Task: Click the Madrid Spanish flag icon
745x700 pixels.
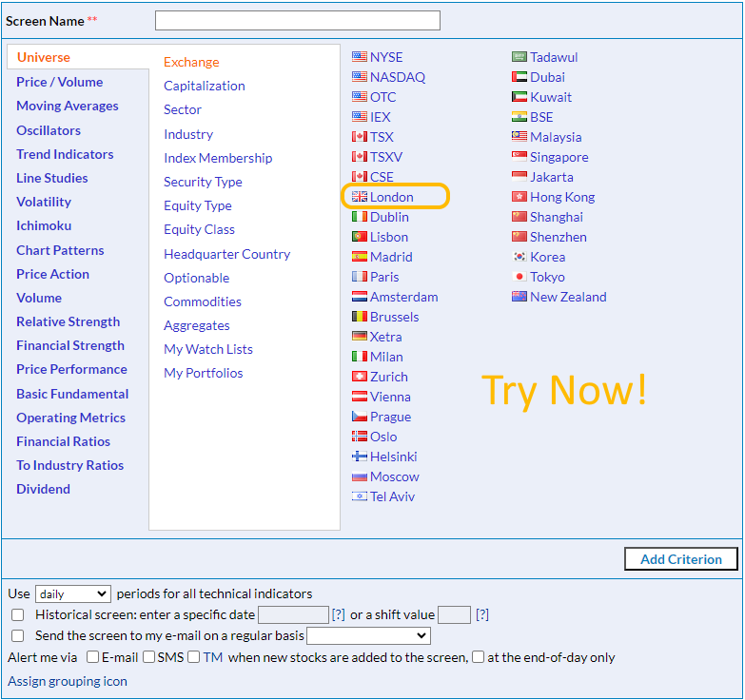Action: point(360,257)
